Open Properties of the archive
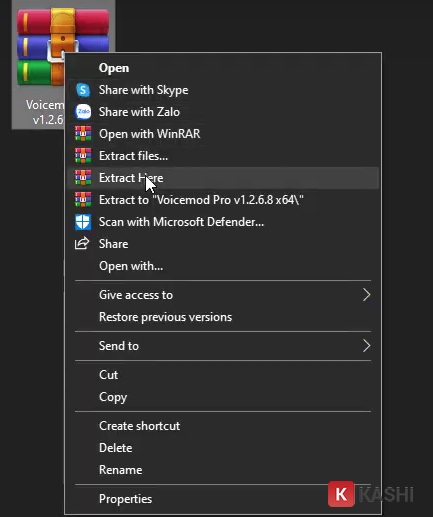Image resolution: width=433 pixels, height=517 pixels. pos(223,499)
